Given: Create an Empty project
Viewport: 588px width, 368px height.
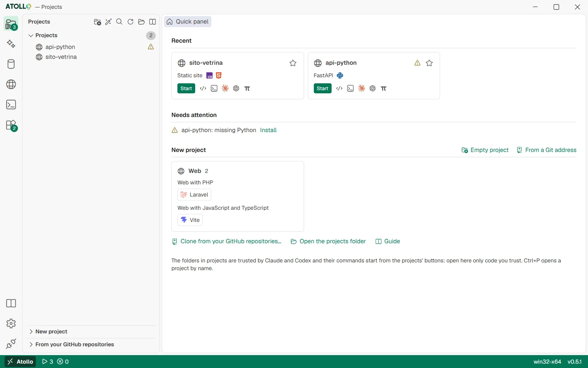Looking at the screenshot, I should pos(485,150).
